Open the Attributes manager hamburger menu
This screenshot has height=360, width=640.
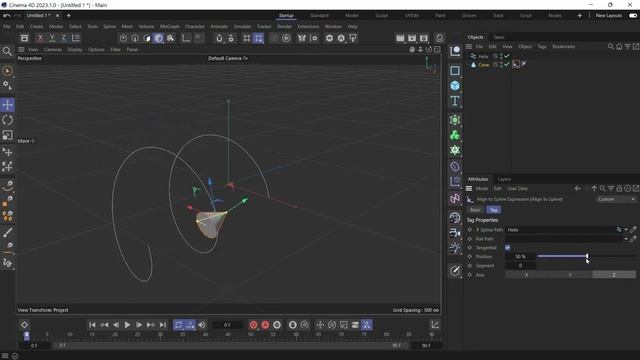pyautogui.click(x=469, y=189)
